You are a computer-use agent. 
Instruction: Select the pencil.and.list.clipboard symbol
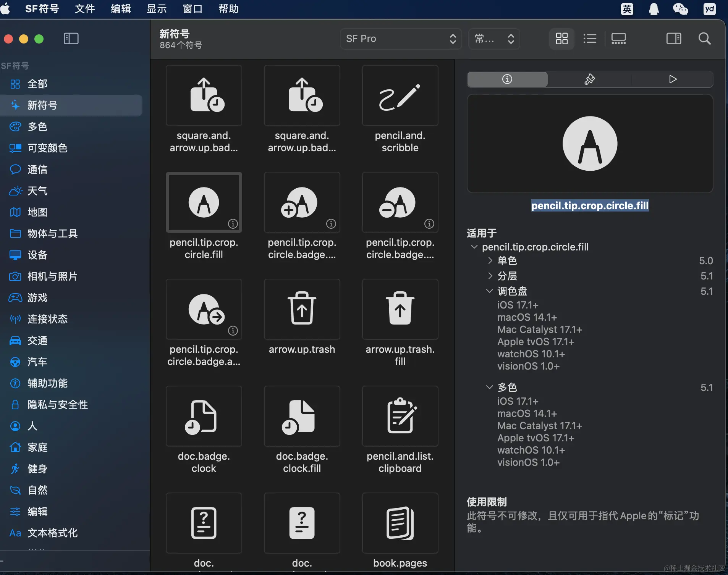(x=400, y=416)
